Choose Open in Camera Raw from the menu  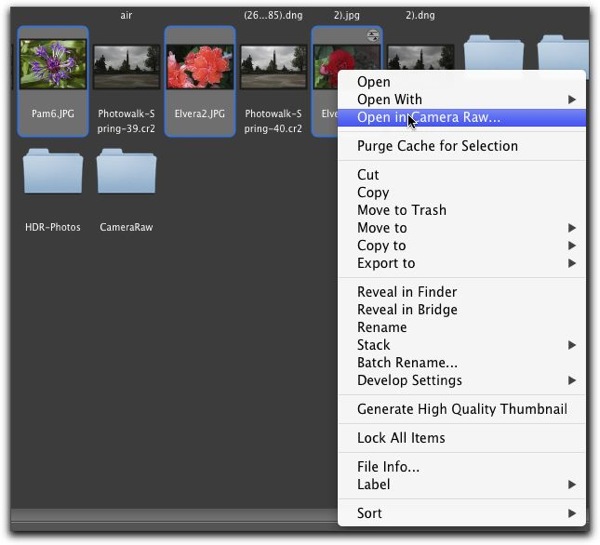click(429, 117)
